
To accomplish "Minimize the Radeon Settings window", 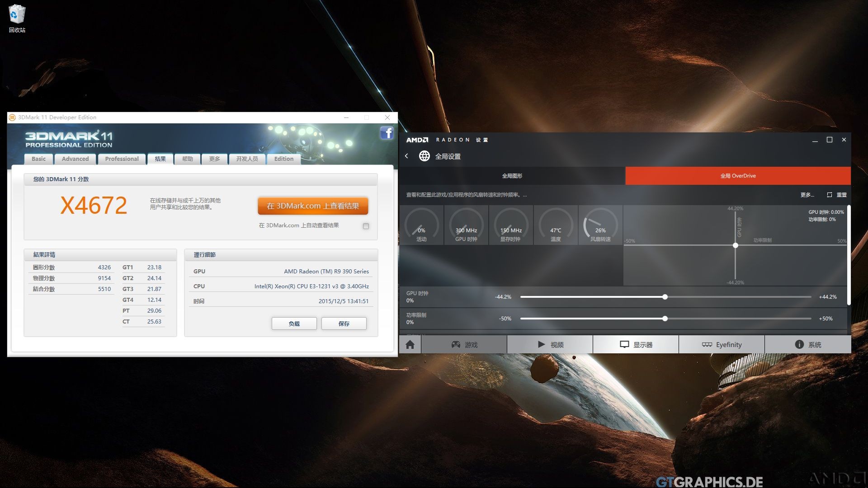I will point(815,140).
